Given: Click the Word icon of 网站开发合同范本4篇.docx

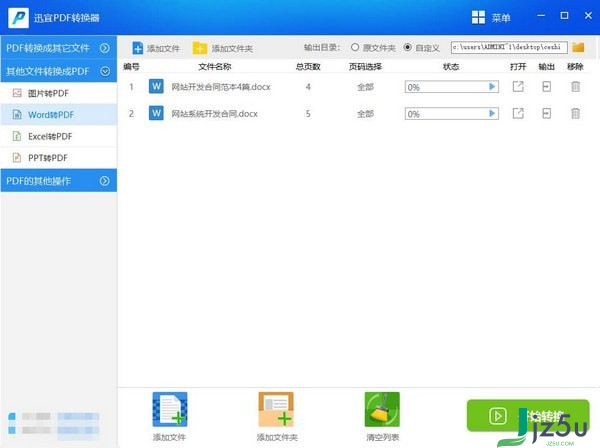Looking at the screenshot, I should (x=156, y=86).
